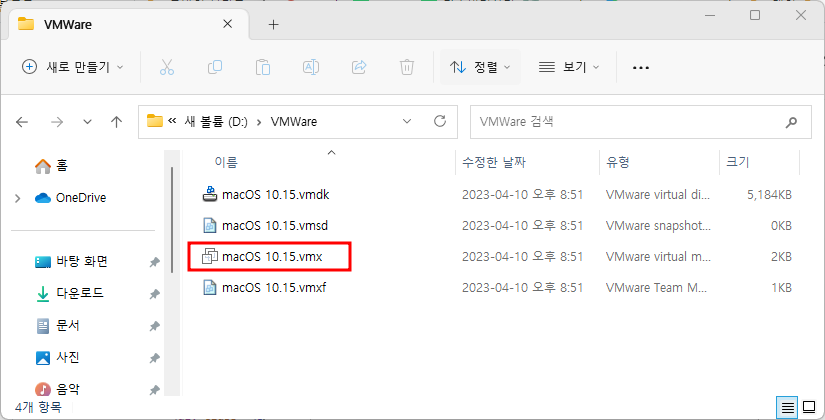Click the 5,184KB size cell

(x=769, y=195)
